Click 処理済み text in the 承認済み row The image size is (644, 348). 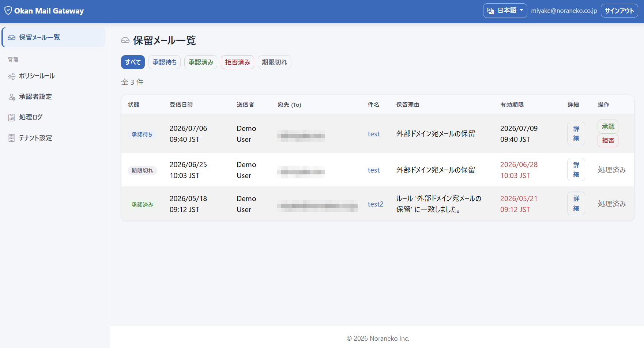[612, 204]
